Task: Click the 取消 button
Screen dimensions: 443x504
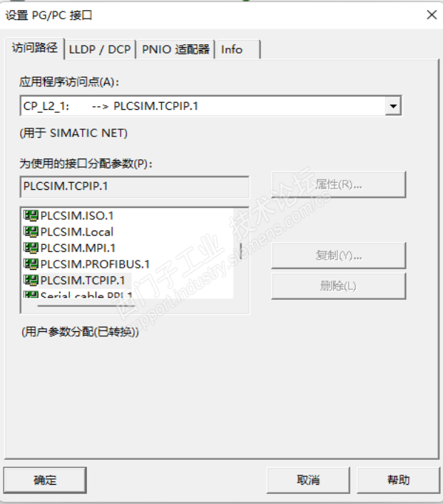Action: pyautogui.click(x=308, y=480)
